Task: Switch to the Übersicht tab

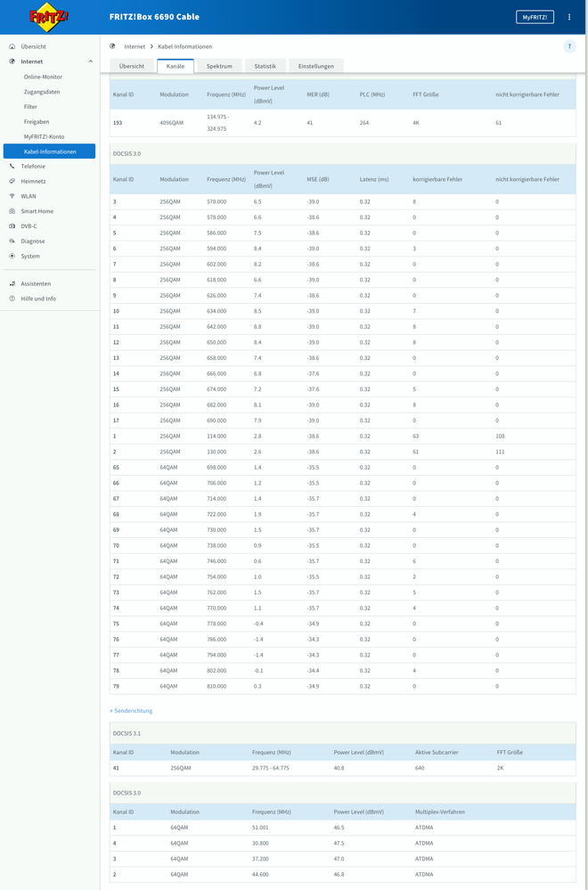Action: coord(131,66)
